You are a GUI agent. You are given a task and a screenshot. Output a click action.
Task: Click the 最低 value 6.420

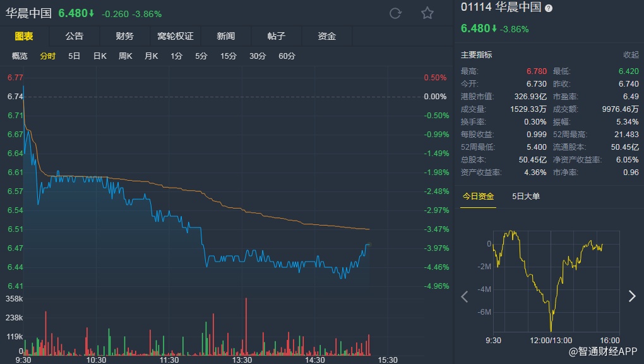pyautogui.click(x=628, y=71)
